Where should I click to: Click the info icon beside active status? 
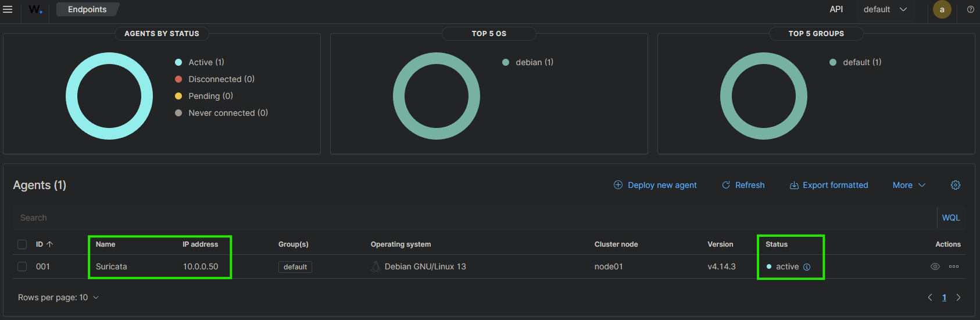[807, 267]
